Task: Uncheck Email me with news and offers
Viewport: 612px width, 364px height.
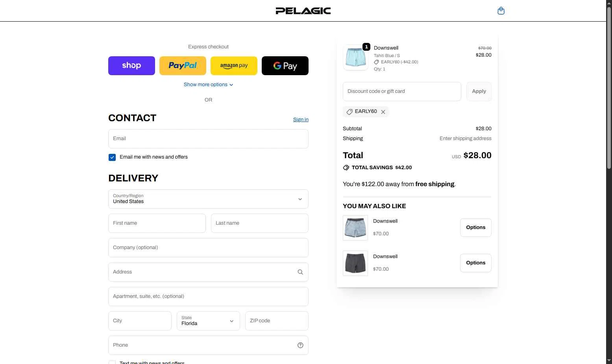Action: [112, 157]
